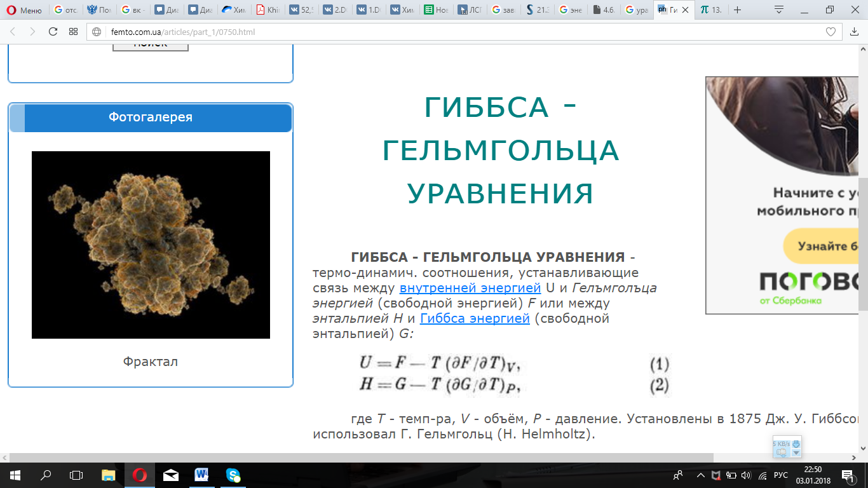Viewport: 868px width, 488px height.
Task: Follow the 'Гиббса энергией' link
Action: pyautogui.click(x=475, y=318)
